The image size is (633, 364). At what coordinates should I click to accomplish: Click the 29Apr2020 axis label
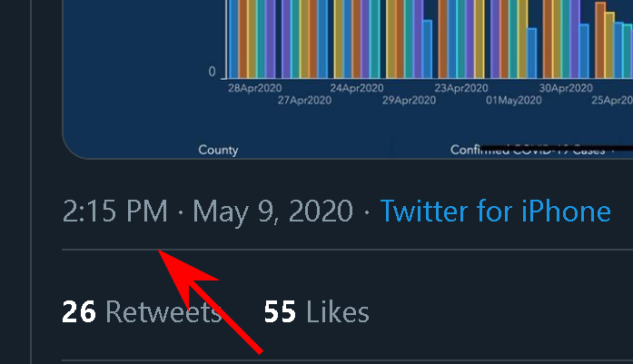409,100
